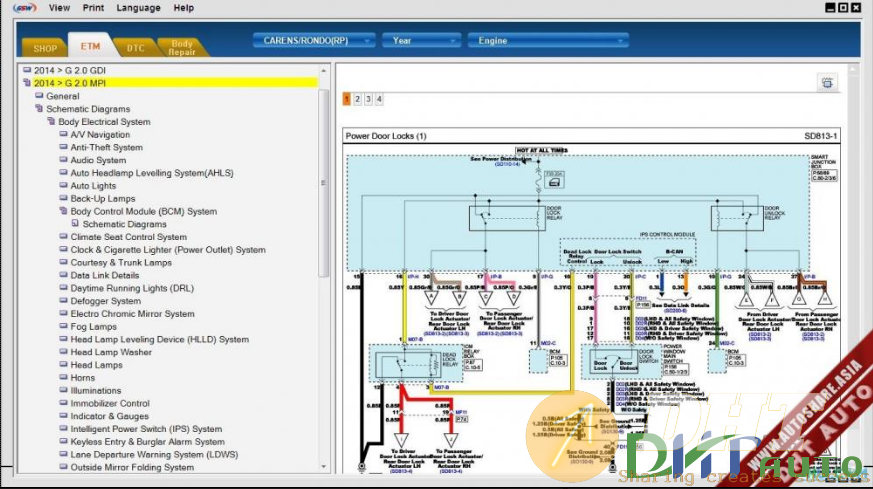Go to diagram page 4
The width and height of the screenshot is (873, 489).
379,99
